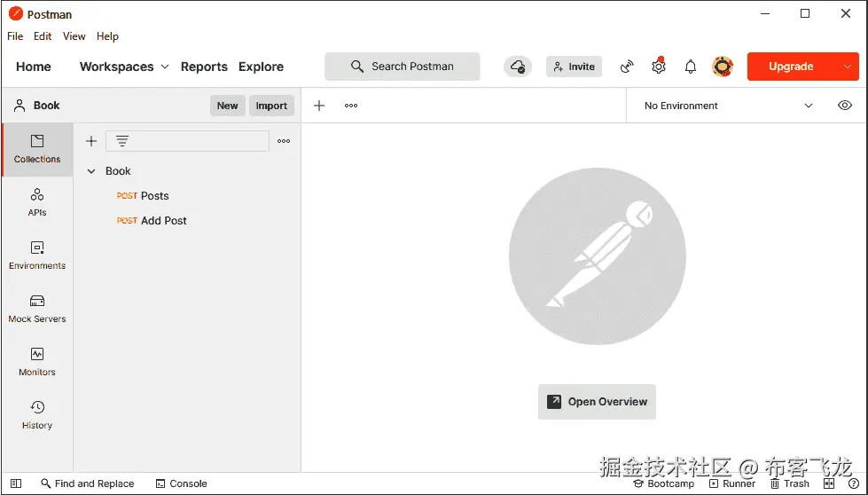Viewport: 868px width, 495px height.
Task: Open the Collections sidebar tab
Action: [x=37, y=150]
